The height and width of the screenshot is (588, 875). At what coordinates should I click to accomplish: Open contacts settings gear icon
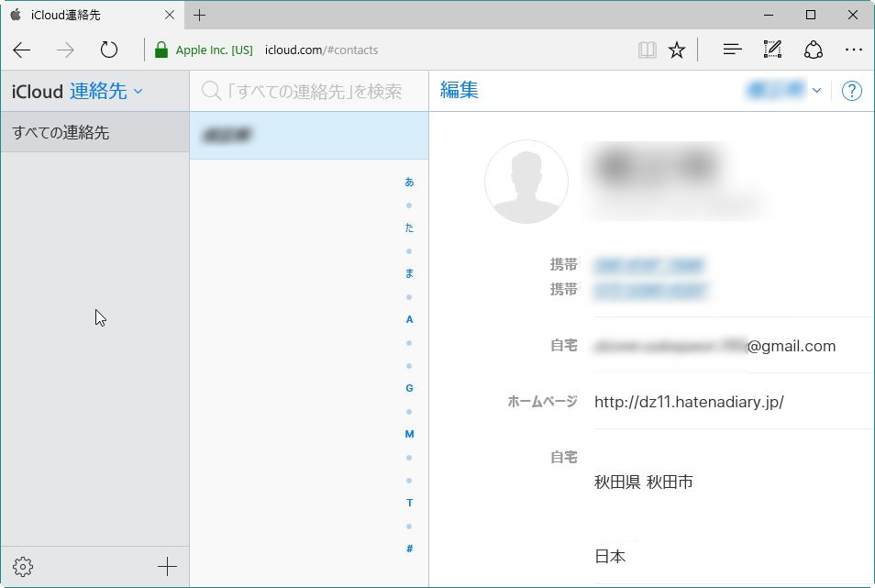pyautogui.click(x=23, y=567)
